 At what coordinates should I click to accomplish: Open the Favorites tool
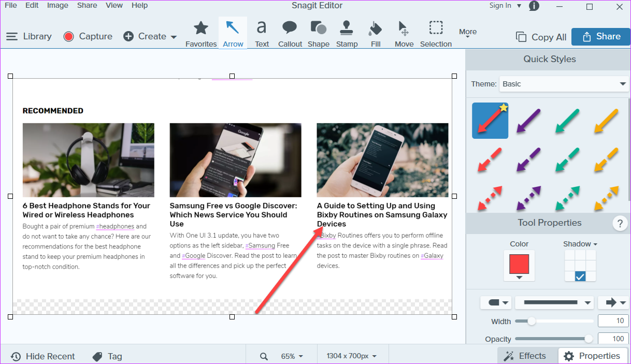(201, 34)
